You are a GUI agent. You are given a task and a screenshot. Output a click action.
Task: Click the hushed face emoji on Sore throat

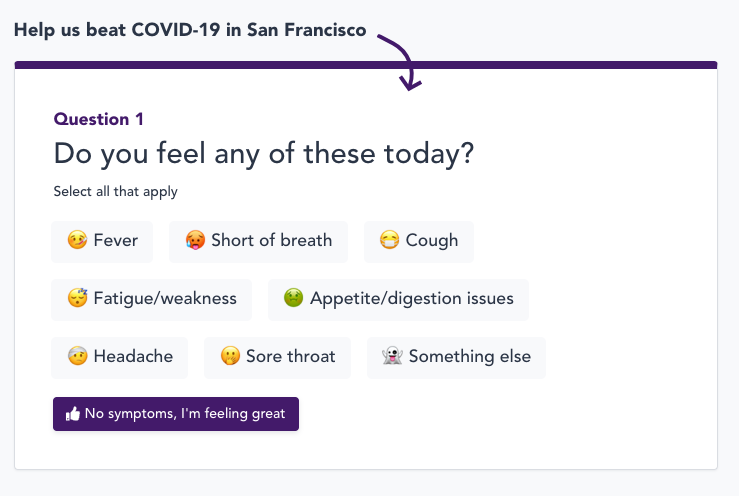pyautogui.click(x=230, y=357)
